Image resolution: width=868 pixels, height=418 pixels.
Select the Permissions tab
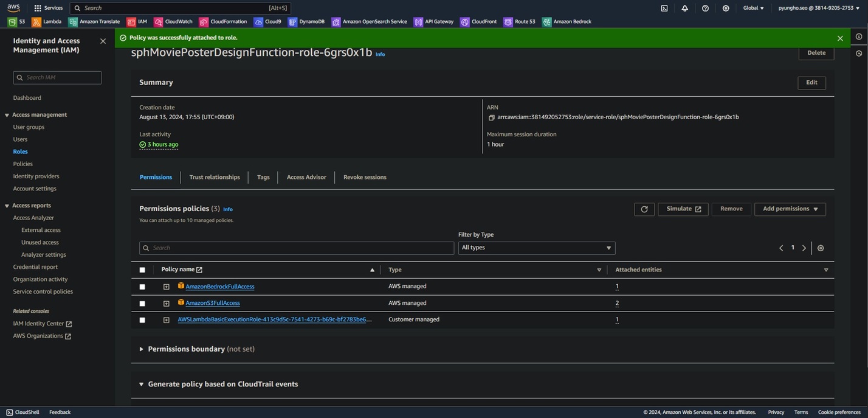click(156, 177)
